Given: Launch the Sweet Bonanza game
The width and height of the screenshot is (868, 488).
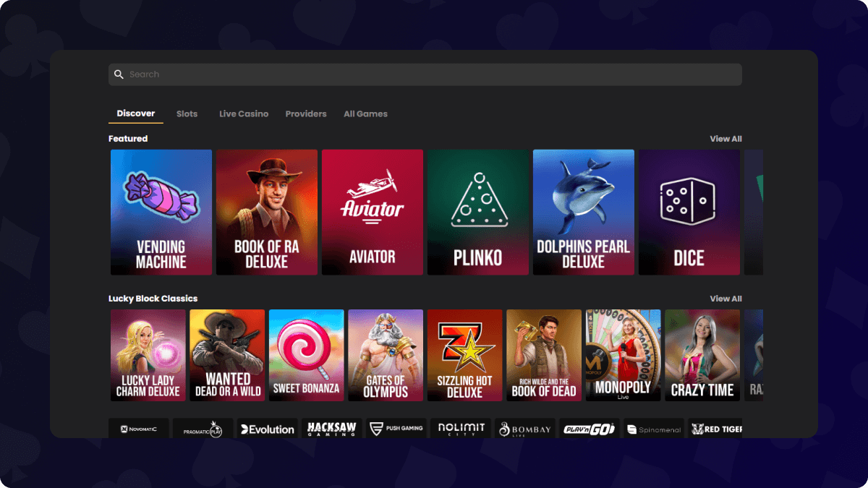Looking at the screenshot, I should pyautogui.click(x=307, y=355).
